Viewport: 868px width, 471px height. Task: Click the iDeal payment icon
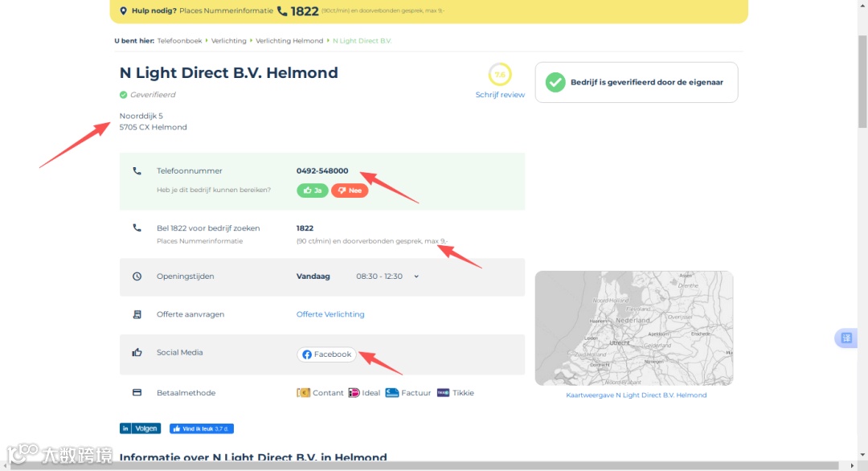tap(354, 393)
